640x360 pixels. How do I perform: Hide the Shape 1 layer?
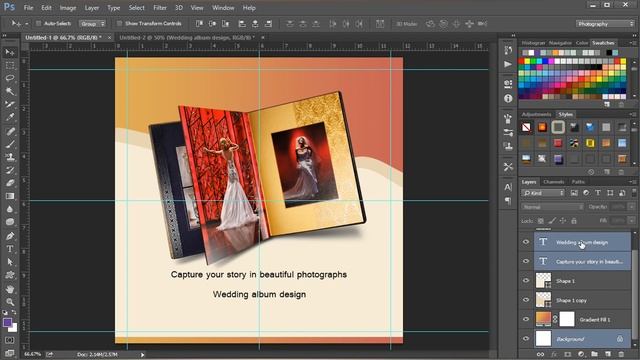pyautogui.click(x=526, y=281)
